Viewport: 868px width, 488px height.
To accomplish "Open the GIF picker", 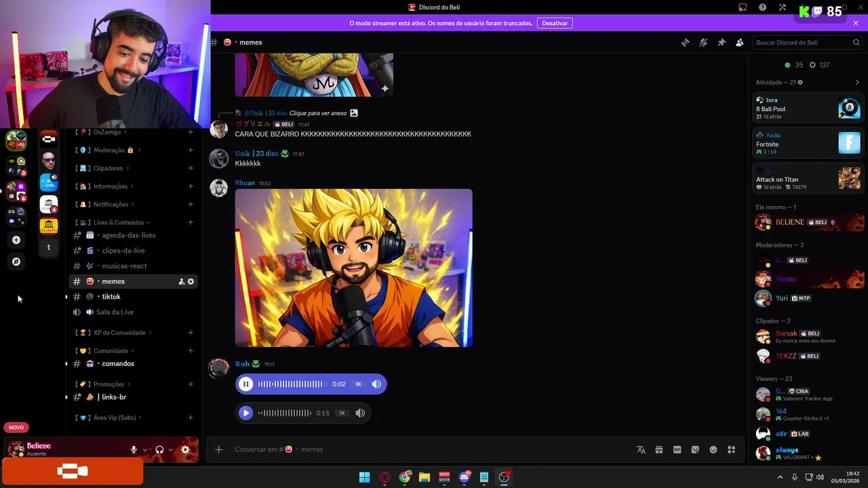I will pyautogui.click(x=677, y=449).
